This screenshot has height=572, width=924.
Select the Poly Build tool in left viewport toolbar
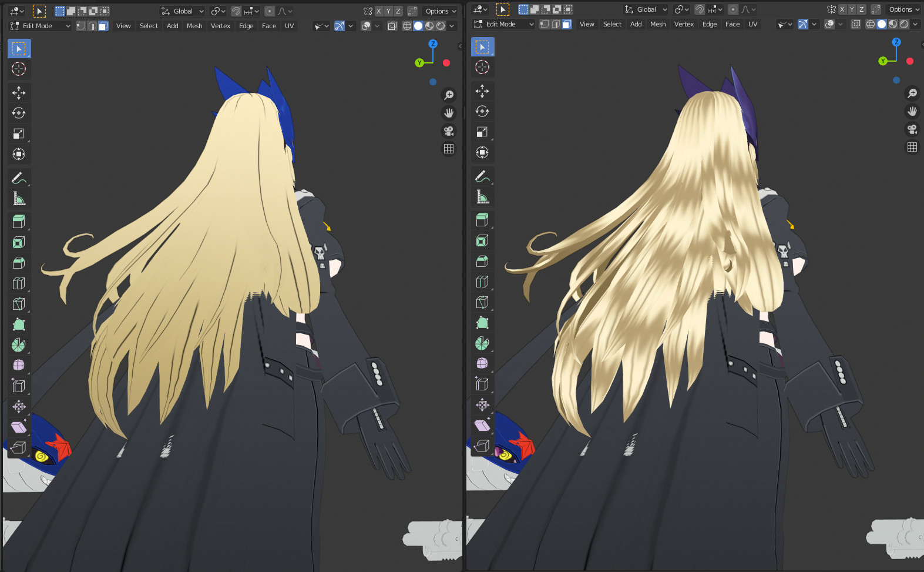click(x=19, y=325)
